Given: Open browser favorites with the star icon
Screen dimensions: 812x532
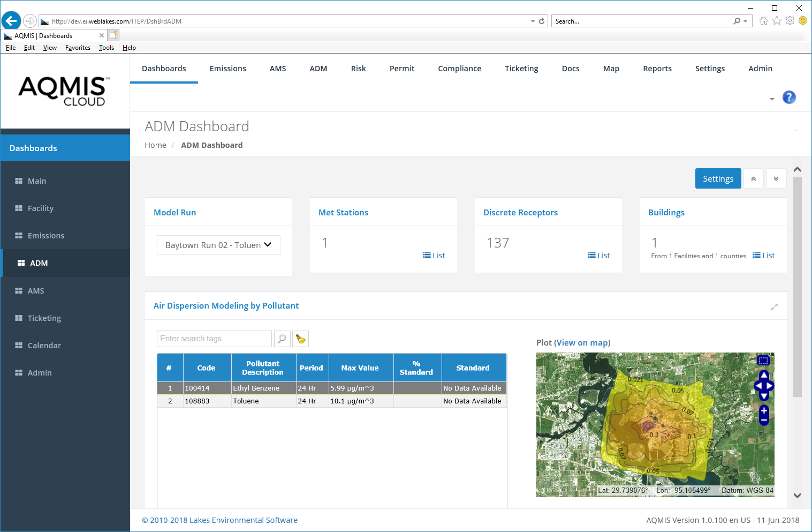Looking at the screenshot, I should point(777,20).
